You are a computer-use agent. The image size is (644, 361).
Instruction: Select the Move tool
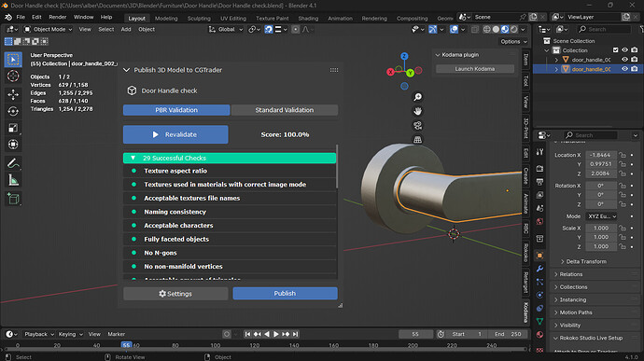click(13, 95)
